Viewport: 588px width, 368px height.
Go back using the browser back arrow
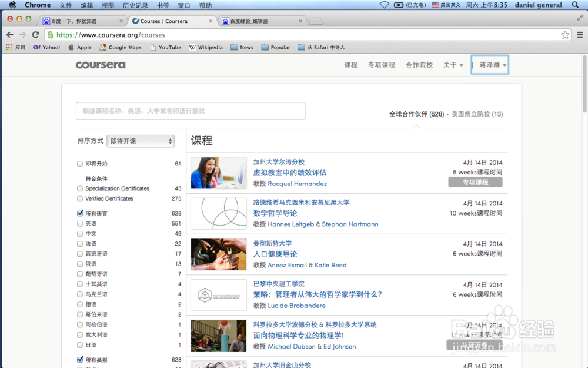pos(10,35)
